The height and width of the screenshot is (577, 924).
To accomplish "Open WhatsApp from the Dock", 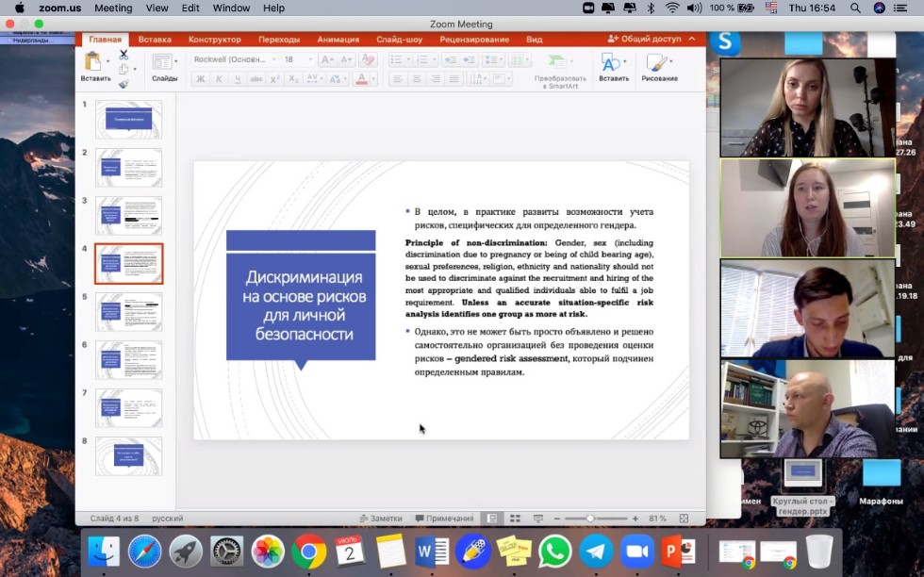I will pyautogui.click(x=555, y=551).
